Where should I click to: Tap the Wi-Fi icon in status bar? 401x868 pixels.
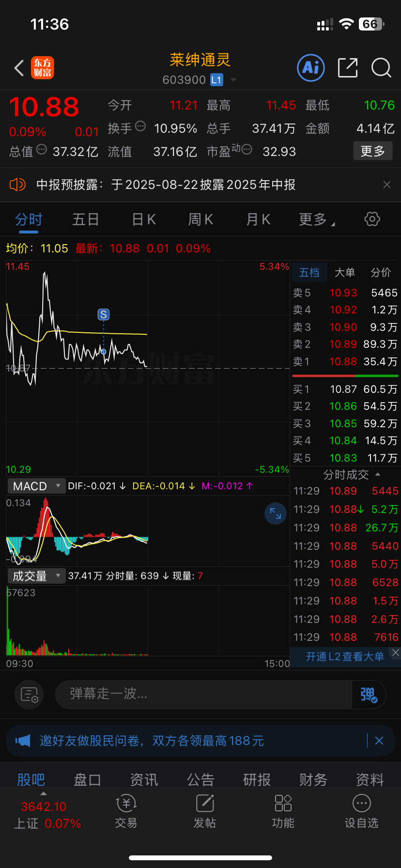[x=346, y=24]
